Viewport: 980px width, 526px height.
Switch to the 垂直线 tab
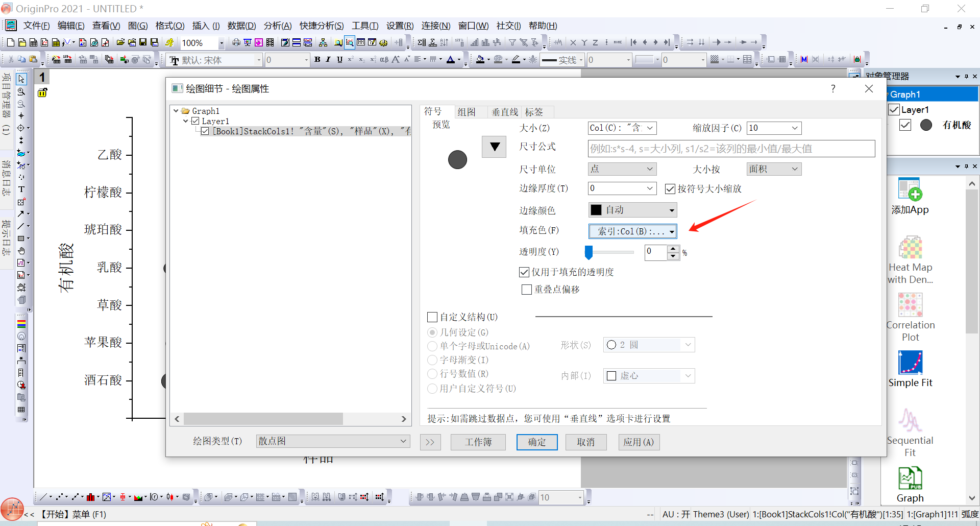(x=504, y=112)
